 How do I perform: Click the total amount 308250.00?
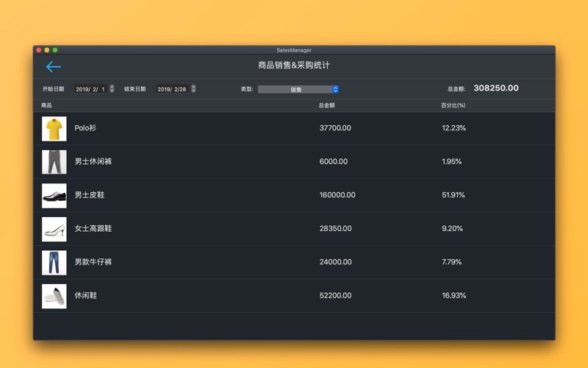pos(495,88)
